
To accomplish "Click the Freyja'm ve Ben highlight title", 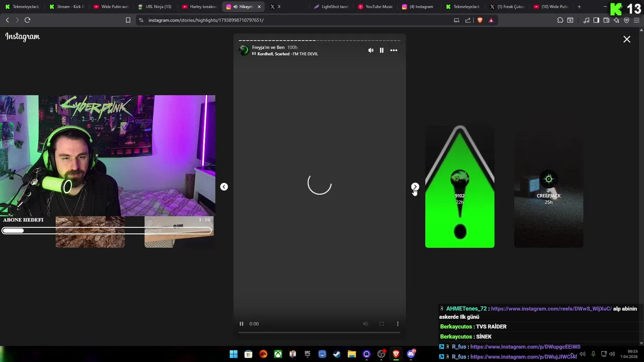I will pyautogui.click(x=268, y=47).
